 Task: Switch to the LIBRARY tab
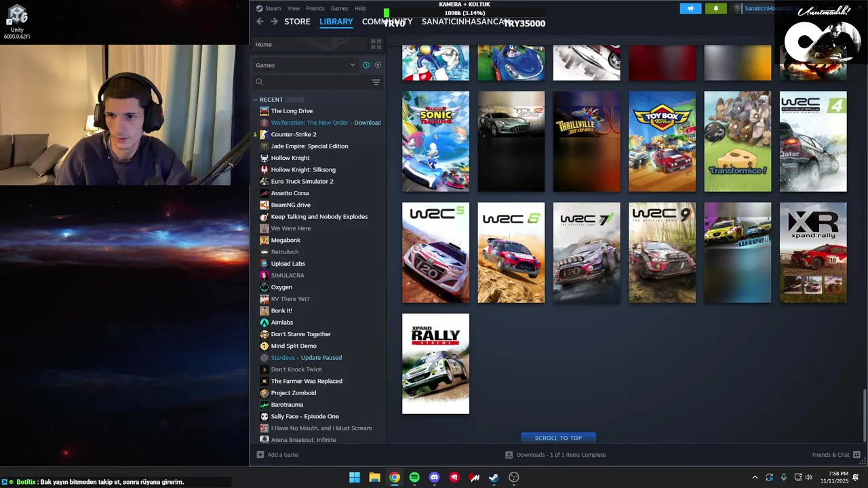pyautogui.click(x=336, y=22)
